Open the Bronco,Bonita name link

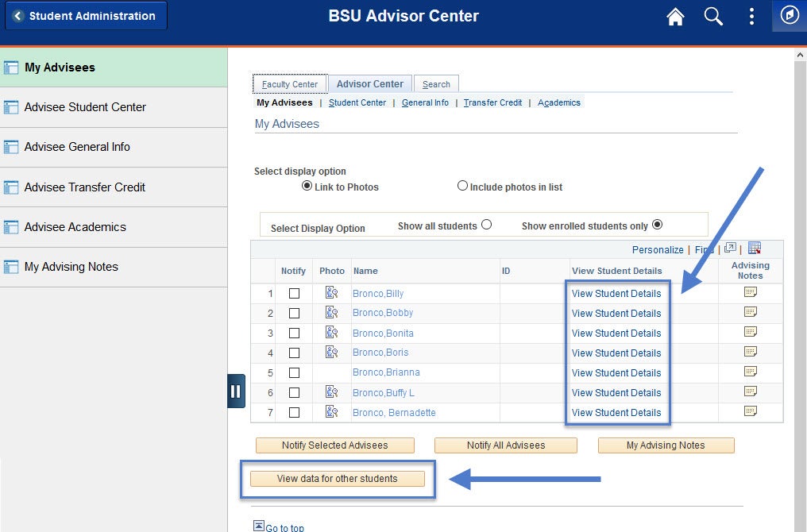pos(383,333)
